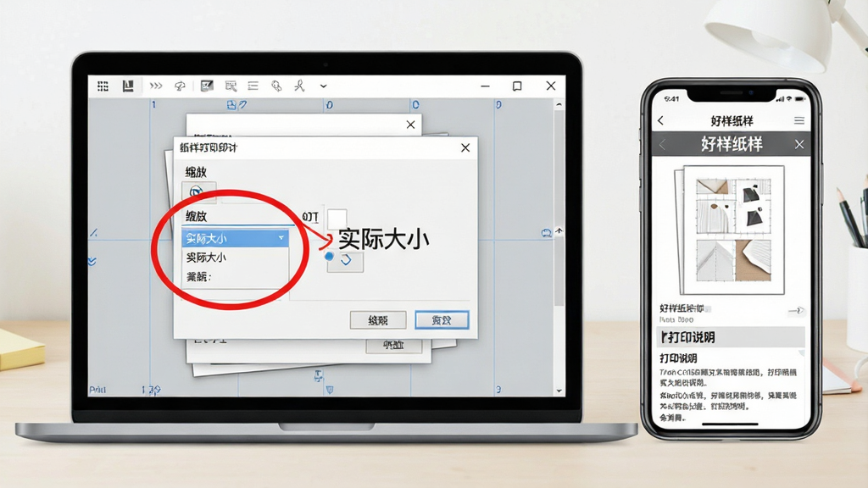Go back using the phone's top-left arrow
This screenshot has width=868, height=488.
click(x=660, y=120)
